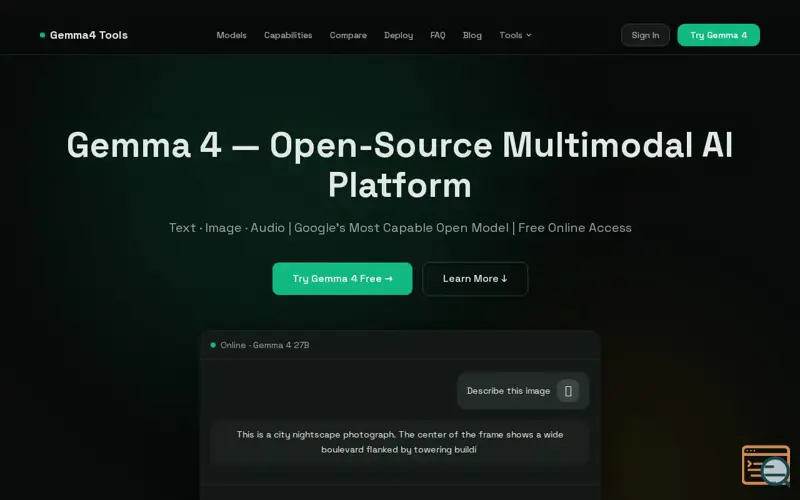
Task: Click the city nightscape response text
Action: point(399,442)
